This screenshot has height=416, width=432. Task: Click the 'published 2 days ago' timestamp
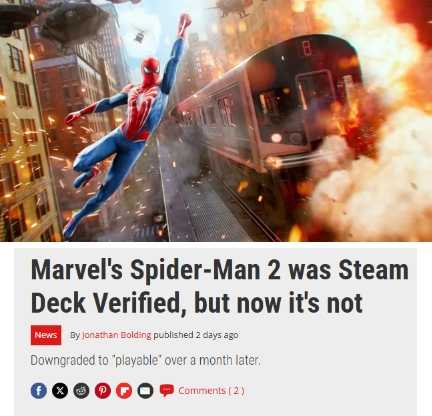point(196,335)
